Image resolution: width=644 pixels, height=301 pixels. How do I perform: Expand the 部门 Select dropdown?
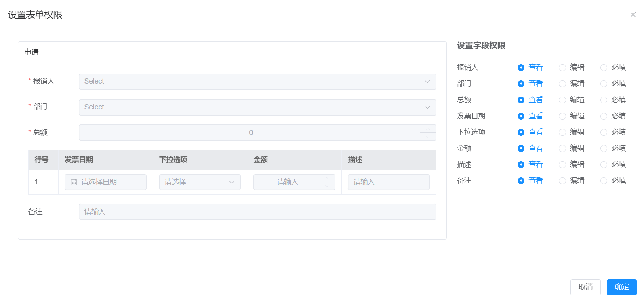257,107
